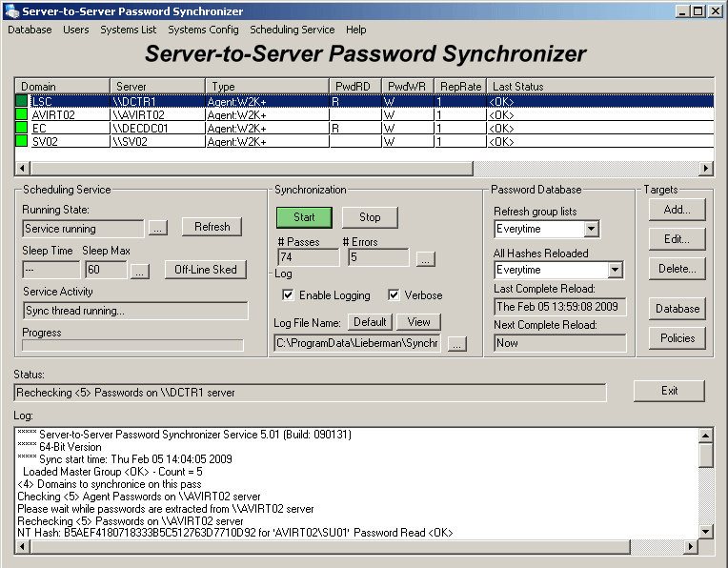Click Refresh in Scheduling Service
This screenshot has width=728, height=568.
tap(212, 227)
